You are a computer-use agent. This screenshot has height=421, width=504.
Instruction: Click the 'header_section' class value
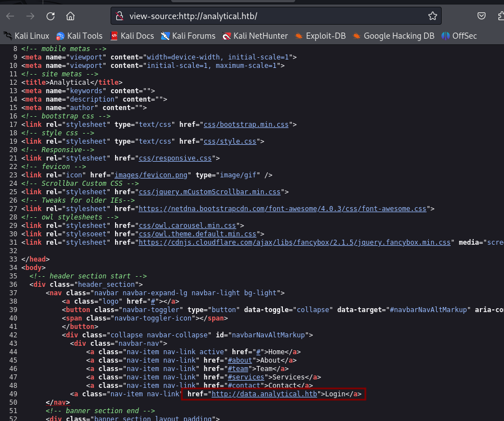point(107,285)
